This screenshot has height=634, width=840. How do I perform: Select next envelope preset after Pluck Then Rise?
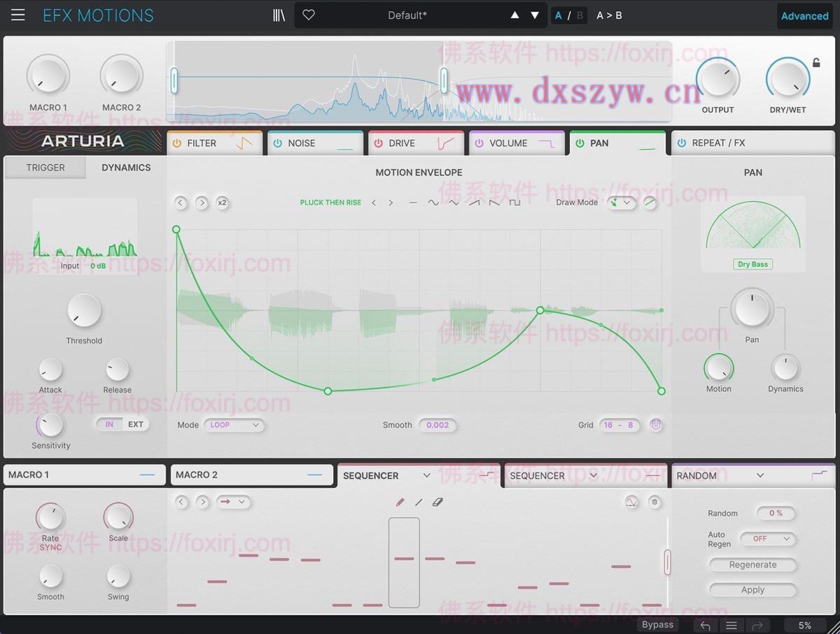click(391, 203)
